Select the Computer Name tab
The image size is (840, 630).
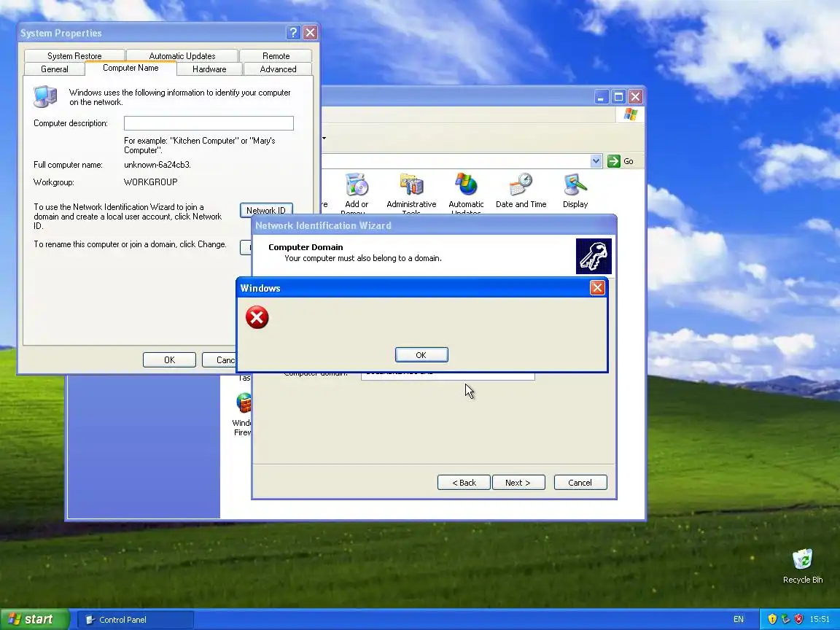(131, 68)
